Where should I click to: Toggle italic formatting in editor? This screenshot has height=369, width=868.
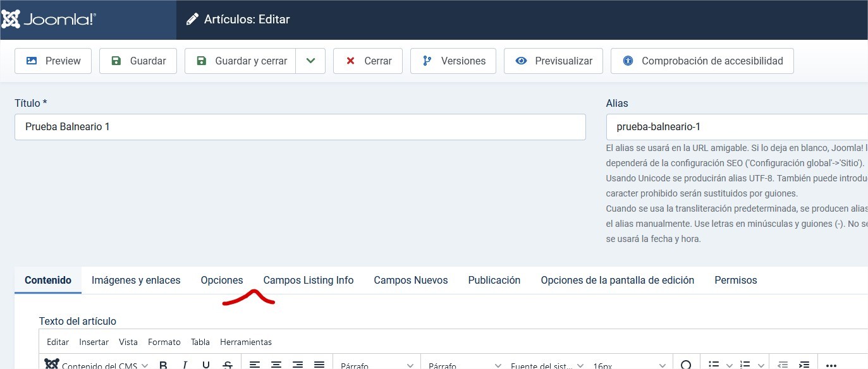coord(185,365)
